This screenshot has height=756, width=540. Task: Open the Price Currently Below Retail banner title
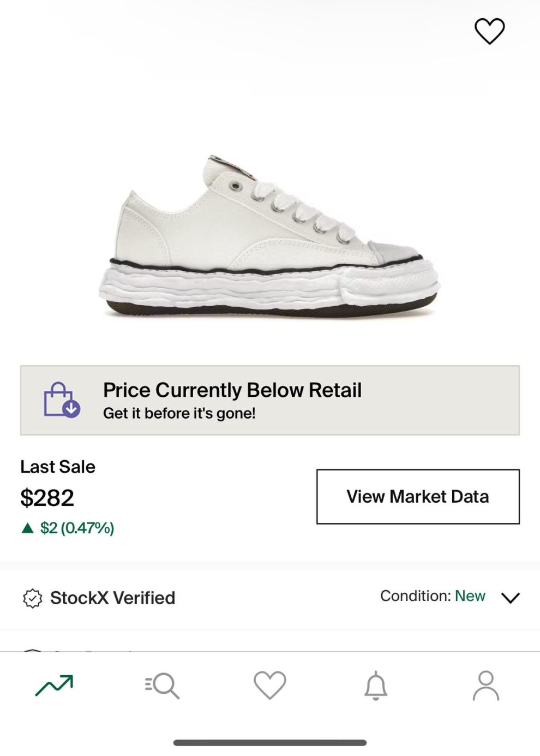click(232, 390)
